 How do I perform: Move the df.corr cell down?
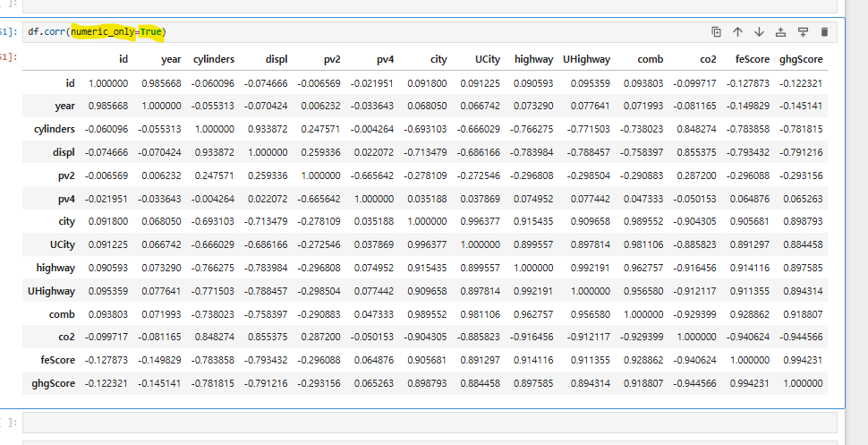759,32
